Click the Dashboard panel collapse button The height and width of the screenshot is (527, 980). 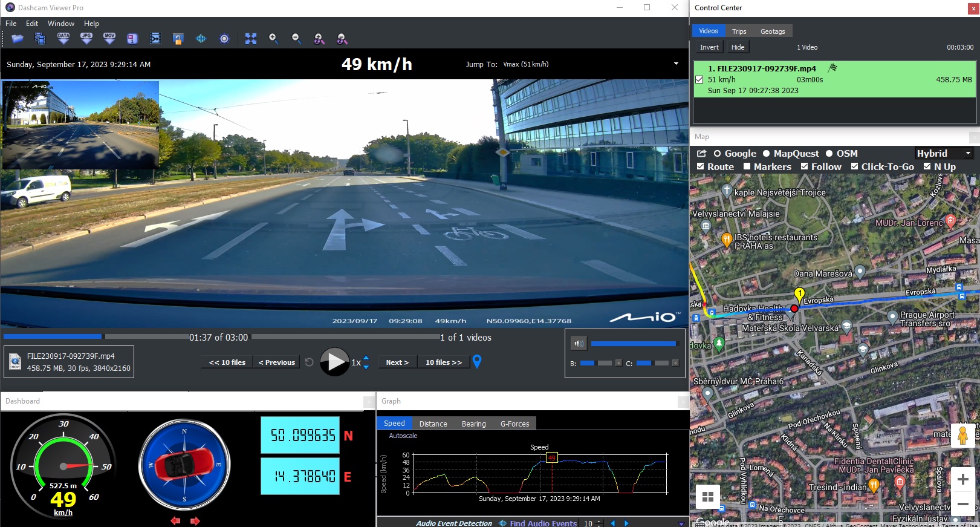tap(369, 402)
